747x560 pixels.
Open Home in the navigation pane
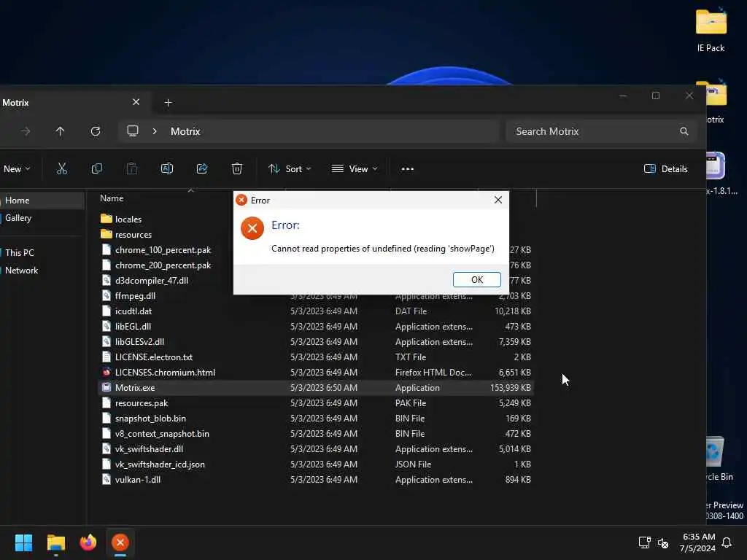(42, 200)
